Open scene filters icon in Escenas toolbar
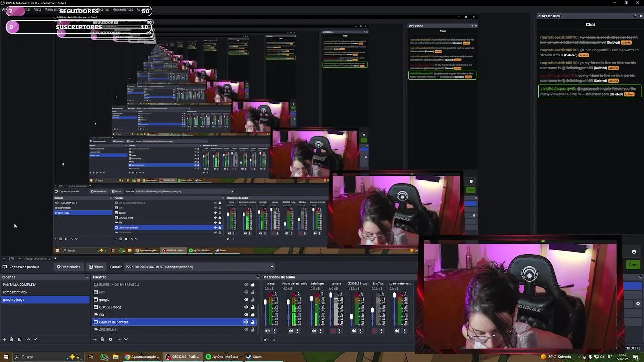The width and height of the screenshot is (644, 362). coord(20,339)
